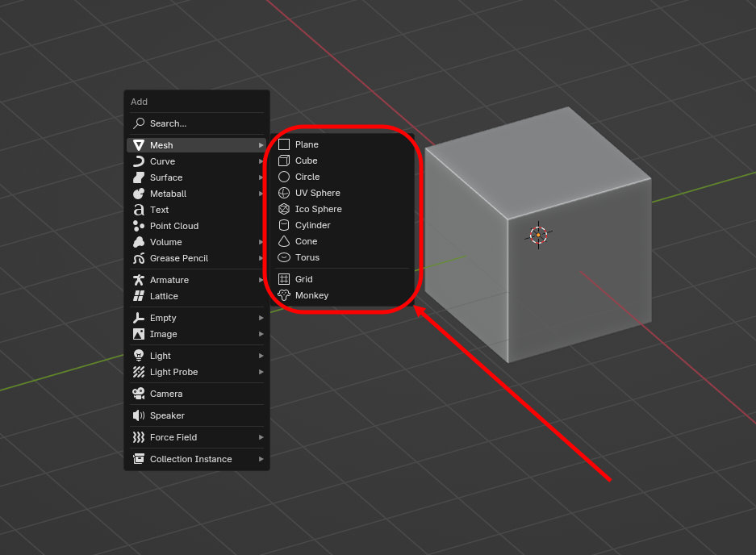The image size is (756, 555).
Task: Expand the Armature submenu arrow
Action: tap(261, 280)
